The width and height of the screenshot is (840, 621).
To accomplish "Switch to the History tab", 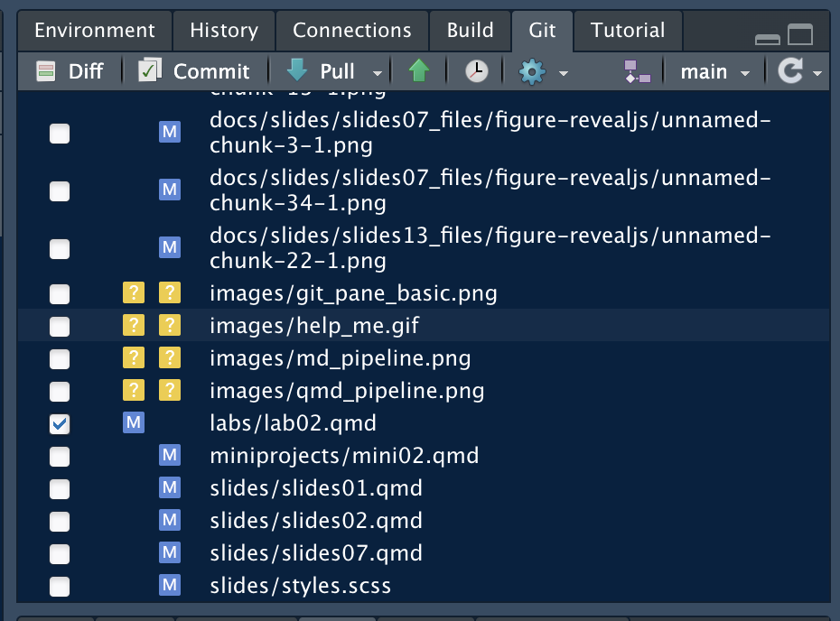I will coord(223,31).
